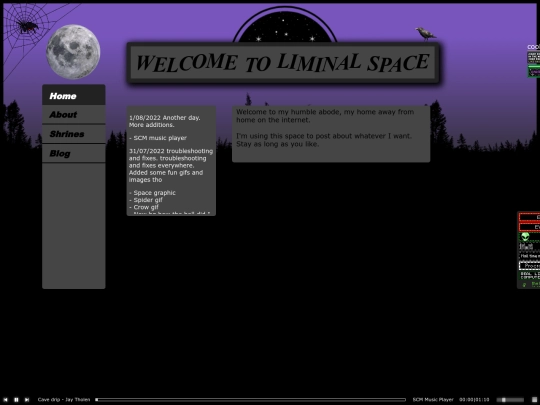The image size is (540, 405).
Task: Pause the currently playing song
Action: click(x=16, y=399)
